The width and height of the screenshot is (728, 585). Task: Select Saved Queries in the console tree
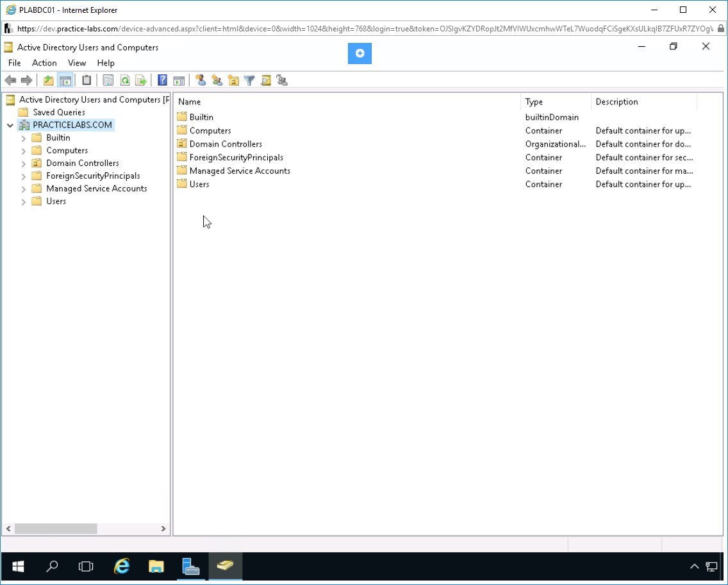(x=59, y=112)
